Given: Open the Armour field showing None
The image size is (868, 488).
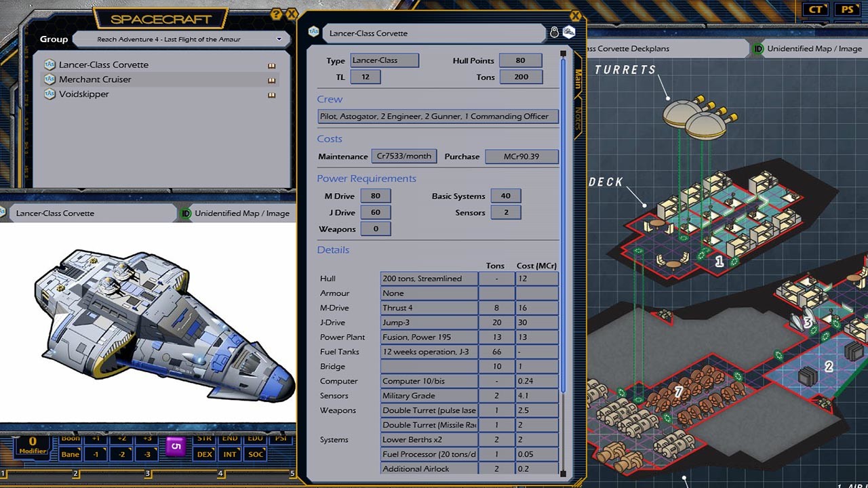Looking at the screenshot, I should click(429, 293).
